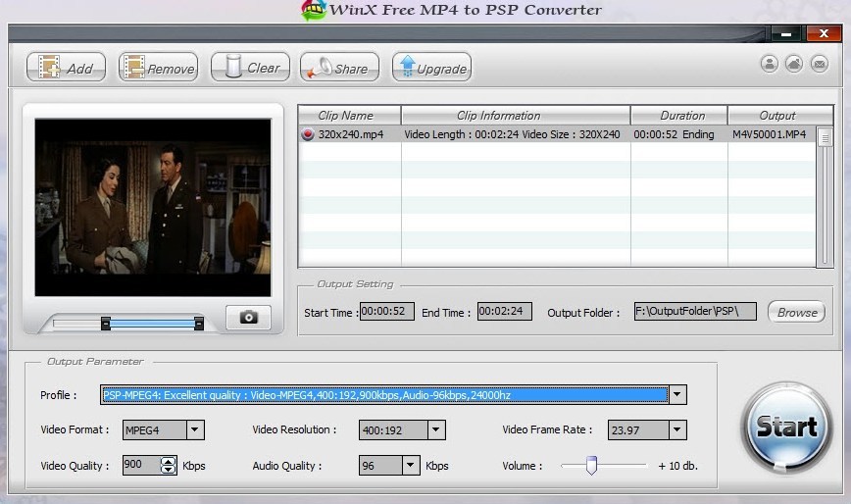The width and height of the screenshot is (851, 504).
Task: Open the Profile dropdown list
Action: [677, 394]
